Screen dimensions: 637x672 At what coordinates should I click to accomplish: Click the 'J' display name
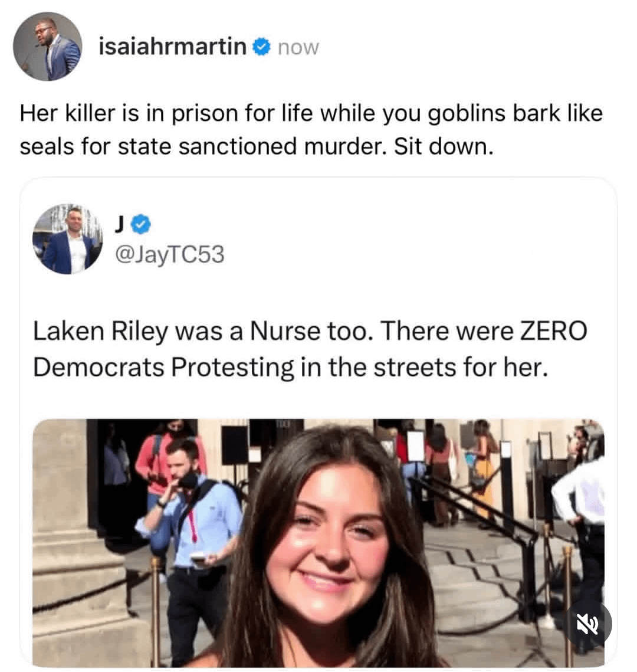[x=120, y=225]
